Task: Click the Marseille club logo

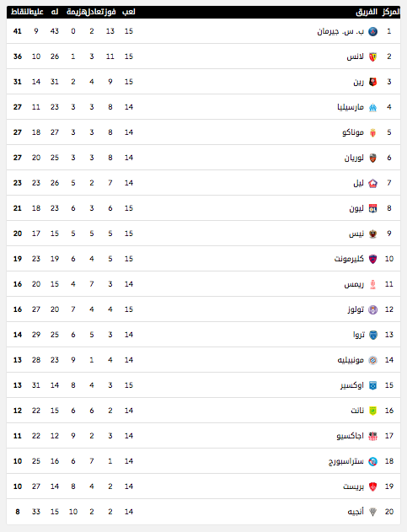Action: (372, 107)
